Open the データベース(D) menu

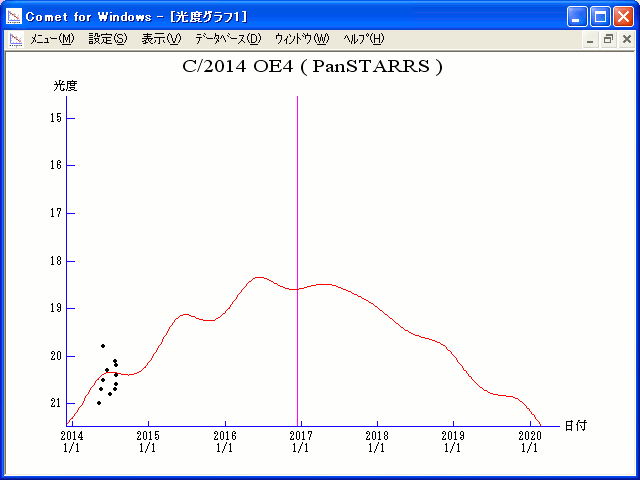pos(228,39)
